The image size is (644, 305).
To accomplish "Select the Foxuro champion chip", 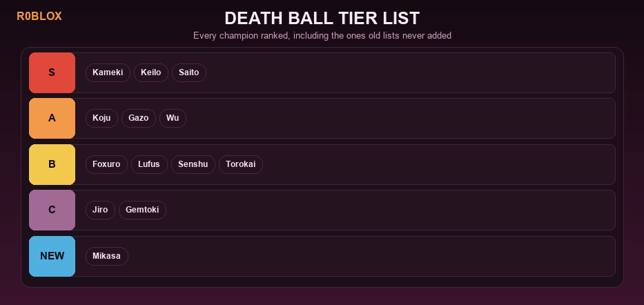I will [x=106, y=164].
